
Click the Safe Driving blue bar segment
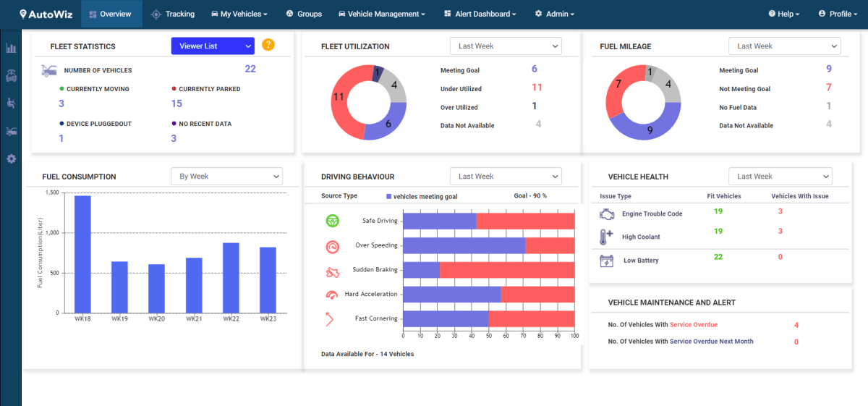coord(440,221)
